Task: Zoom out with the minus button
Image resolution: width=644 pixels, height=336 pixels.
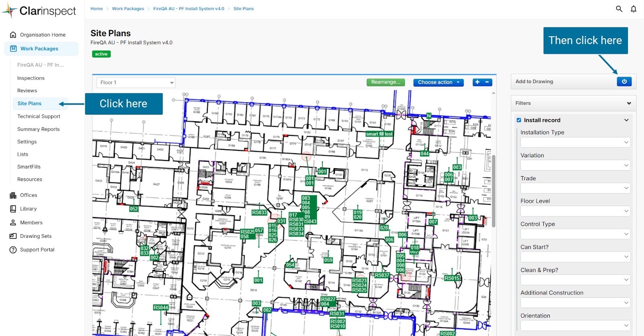Action: click(487, 82)
